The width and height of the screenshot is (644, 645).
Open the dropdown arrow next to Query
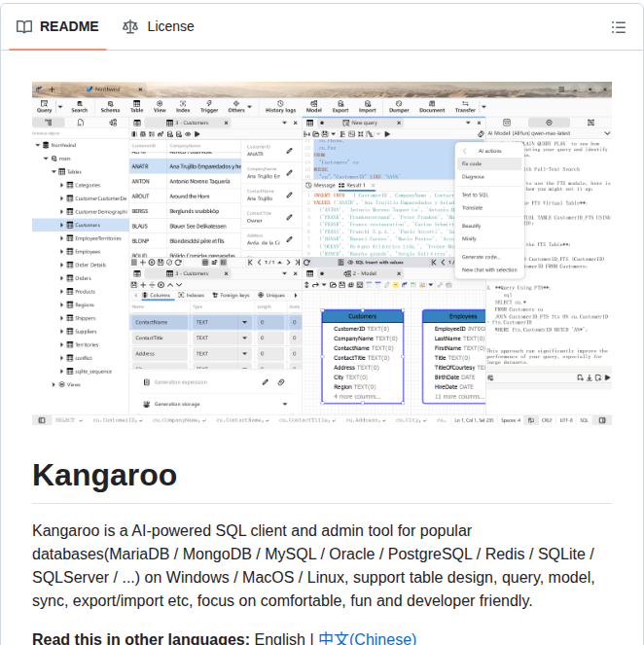[60, 107]
